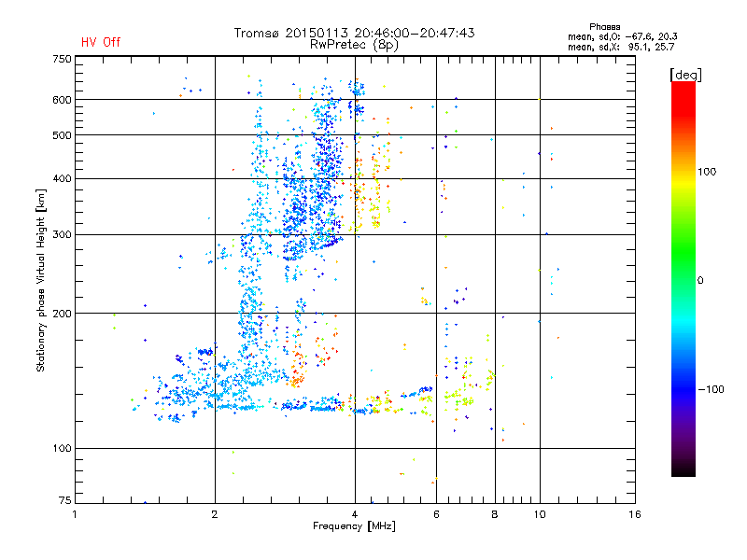Click the x-axis tick label '2'
This screenshot has width=747, height=560.
click(215, 514)
